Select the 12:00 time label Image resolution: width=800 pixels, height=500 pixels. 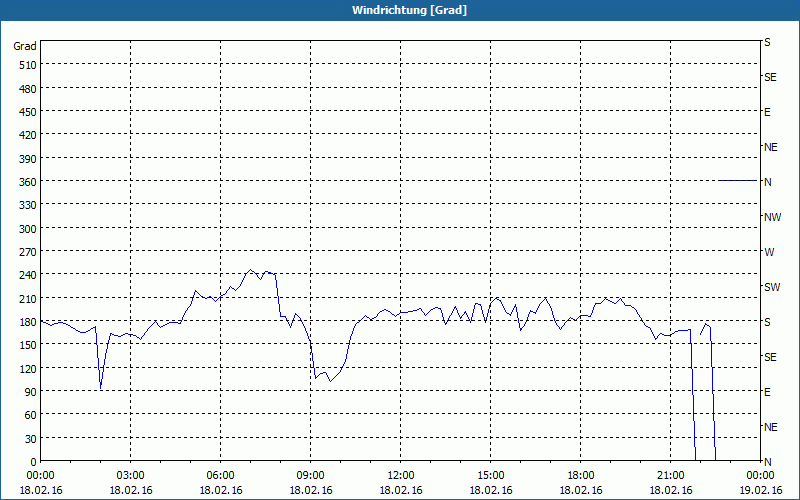(x=401, y=476)
